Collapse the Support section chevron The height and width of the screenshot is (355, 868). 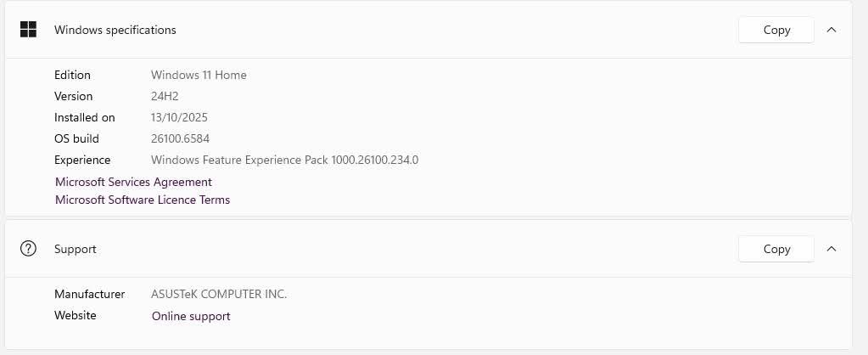coord(832,249)
